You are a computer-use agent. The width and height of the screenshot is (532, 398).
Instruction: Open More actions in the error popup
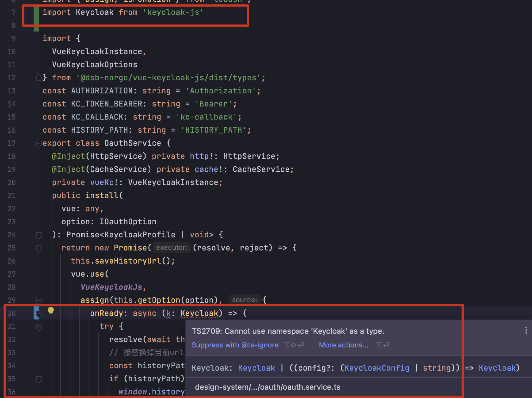(343, 345)
